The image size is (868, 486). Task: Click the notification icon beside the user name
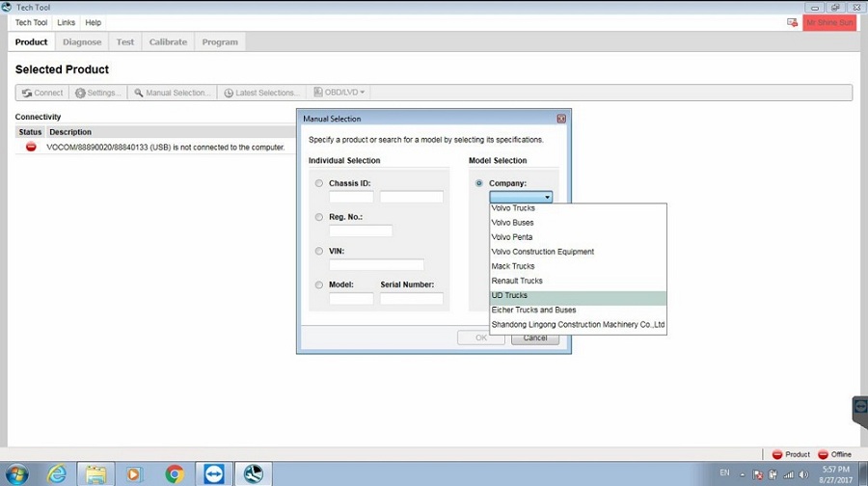[792, 22]
